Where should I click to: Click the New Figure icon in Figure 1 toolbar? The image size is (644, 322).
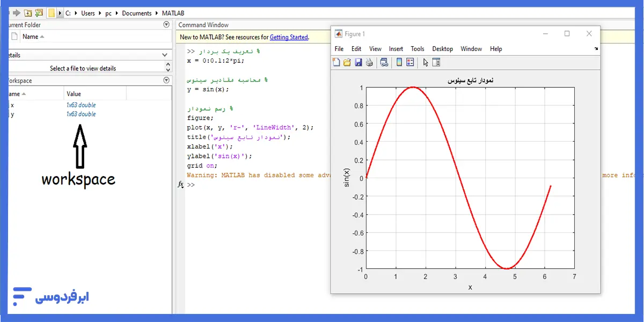tap(336, 62)
